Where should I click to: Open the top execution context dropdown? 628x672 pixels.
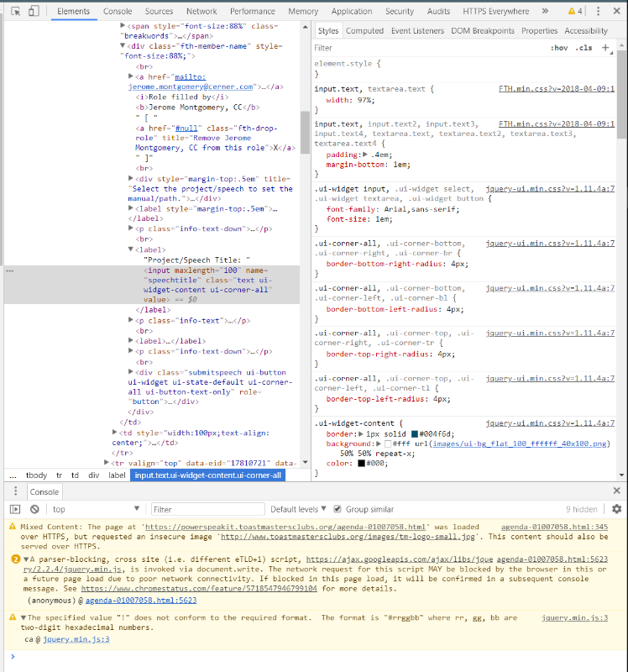click(x=96, y=509)
